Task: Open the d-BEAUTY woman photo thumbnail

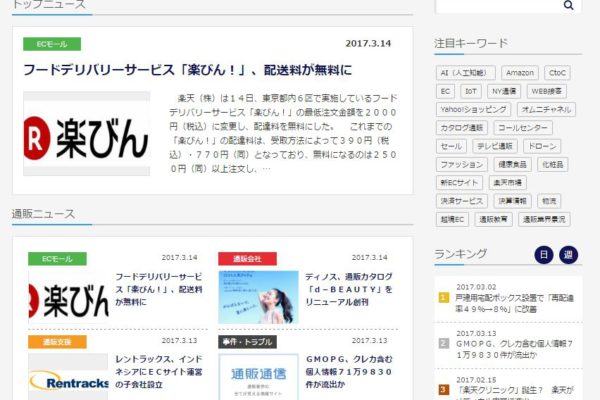Action: point(258,297)
